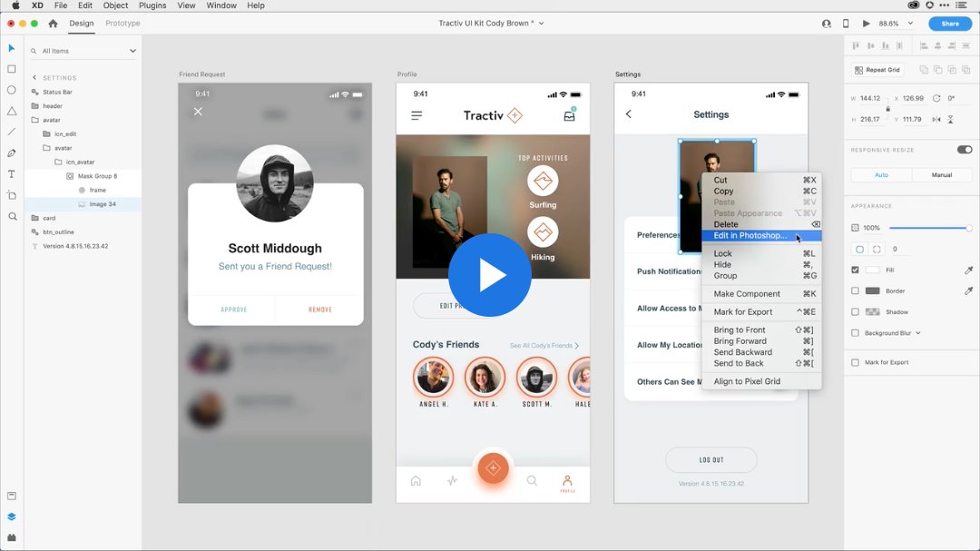Click the Add boolean operation icon
Image resolution: width=980 pixels, height=551 pixels.
coord(924,69)
